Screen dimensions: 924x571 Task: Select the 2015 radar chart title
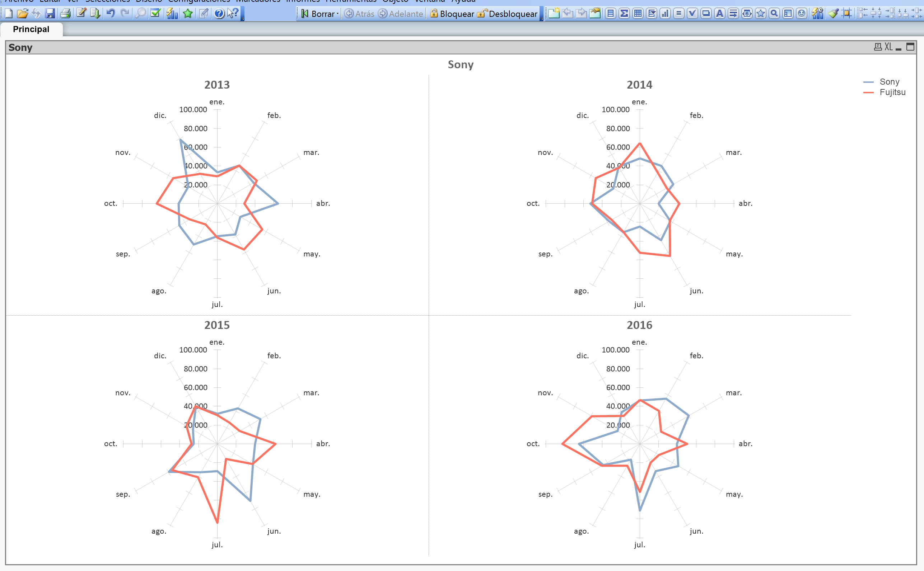click(217, 325)
